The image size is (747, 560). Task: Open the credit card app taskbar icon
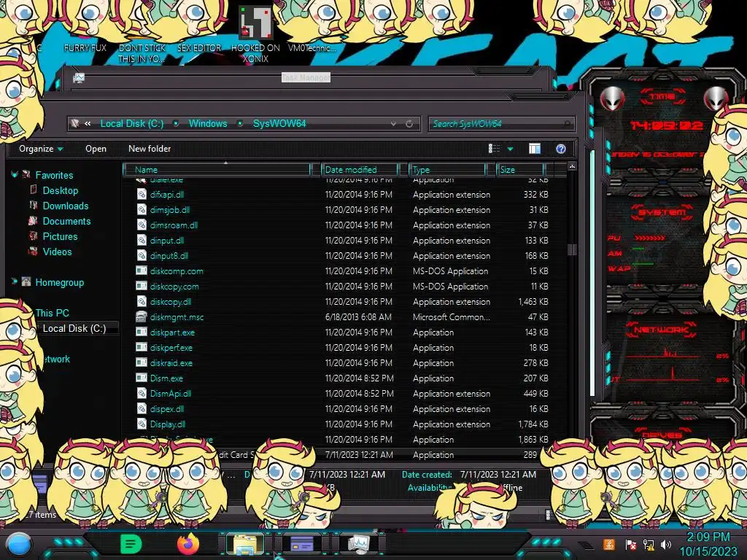301,544
